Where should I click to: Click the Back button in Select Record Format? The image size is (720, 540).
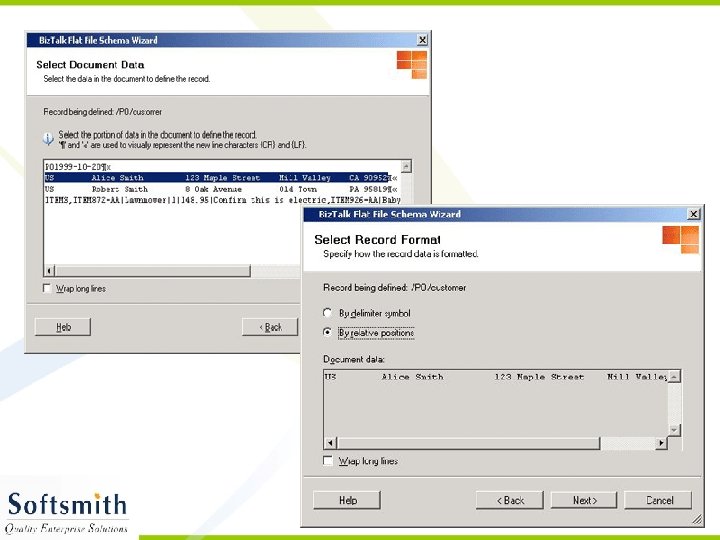click(x=510, y=500)
